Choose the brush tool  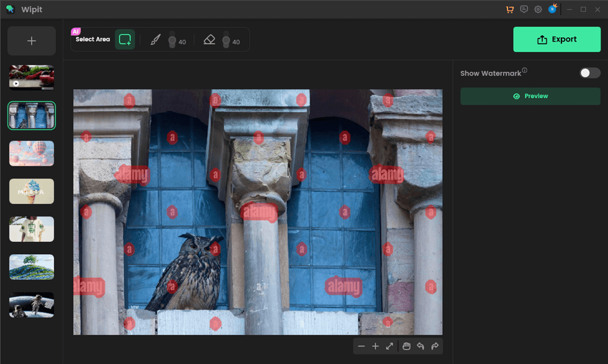pos(156,39)
